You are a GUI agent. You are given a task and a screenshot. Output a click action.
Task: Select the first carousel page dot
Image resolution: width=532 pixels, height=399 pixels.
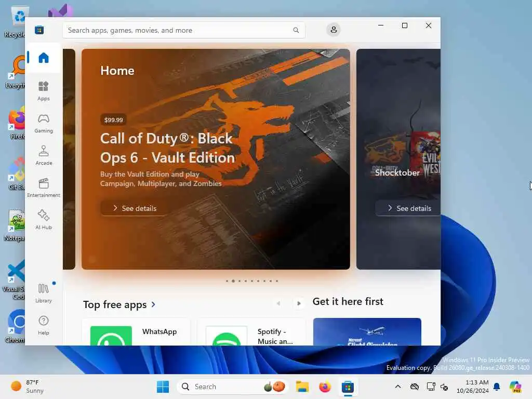[227, 281]
